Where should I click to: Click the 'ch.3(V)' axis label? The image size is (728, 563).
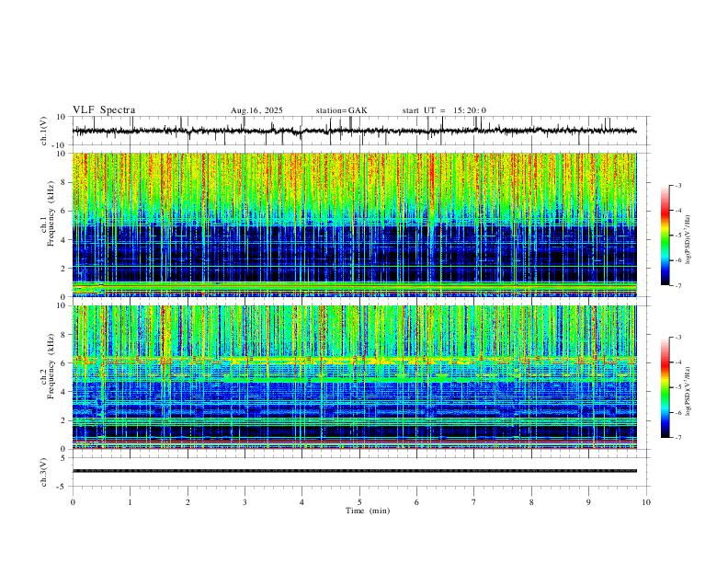44,472
